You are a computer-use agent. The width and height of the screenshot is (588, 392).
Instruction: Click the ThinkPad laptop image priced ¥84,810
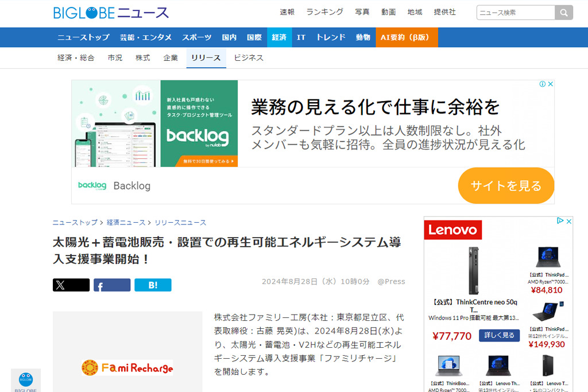click(548, 258)
